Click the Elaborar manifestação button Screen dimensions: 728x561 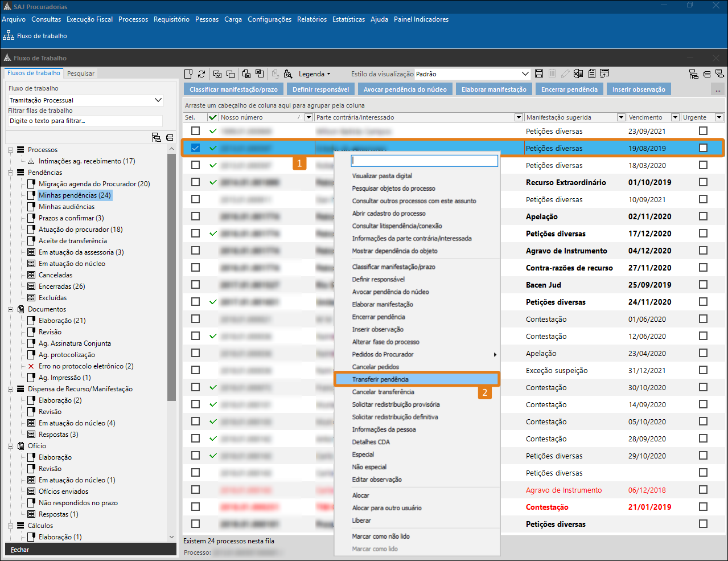tap(493, 89)
